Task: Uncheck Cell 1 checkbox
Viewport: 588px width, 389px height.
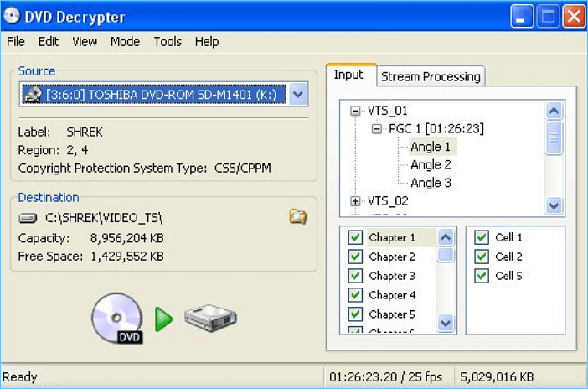Action: [482, 237]
